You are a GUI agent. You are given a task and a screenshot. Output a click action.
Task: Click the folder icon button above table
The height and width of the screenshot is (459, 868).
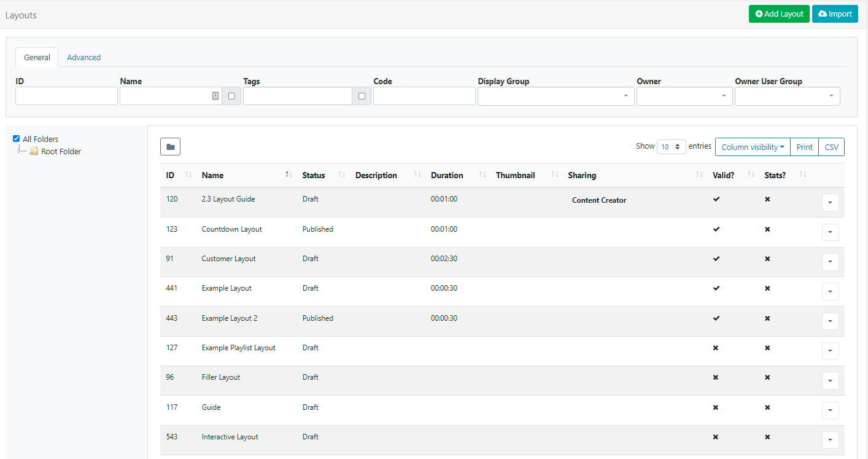170,147
